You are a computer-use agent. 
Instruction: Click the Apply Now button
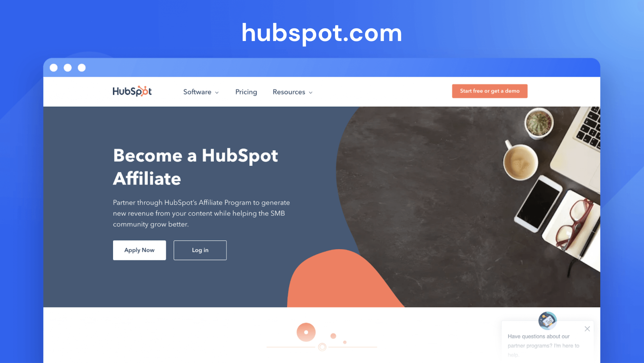pyautogui.click(x=139, y=250)
